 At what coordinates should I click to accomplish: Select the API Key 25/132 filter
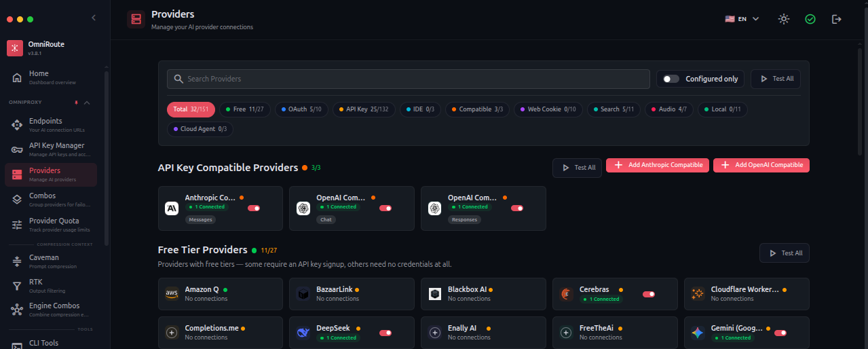[x=364, y=109]
